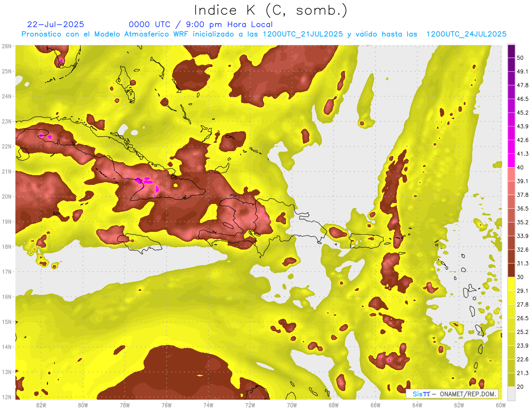Click the "46.5" colorbar value
532x411 pixels.
[x=523, y=99]
